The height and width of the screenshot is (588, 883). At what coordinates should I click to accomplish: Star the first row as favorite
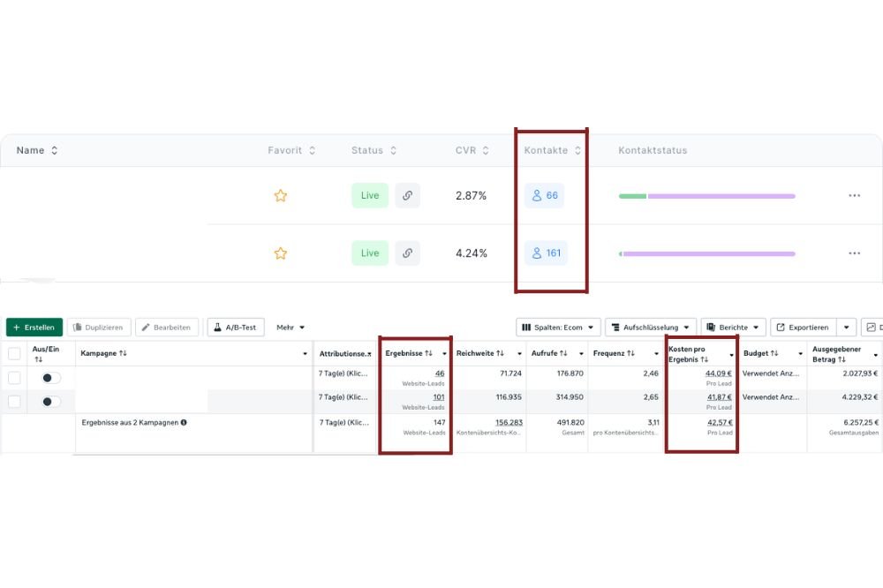[x=280, y=196]
